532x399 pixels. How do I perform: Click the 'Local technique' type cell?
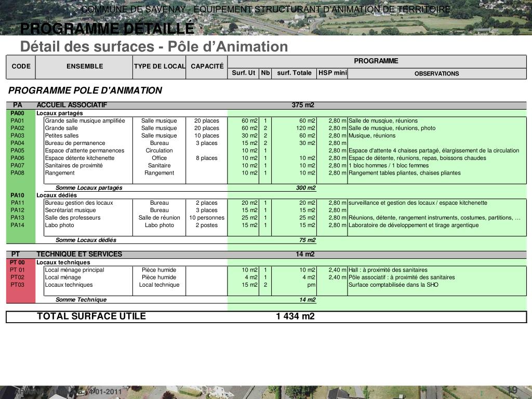(x=159, y=285)
